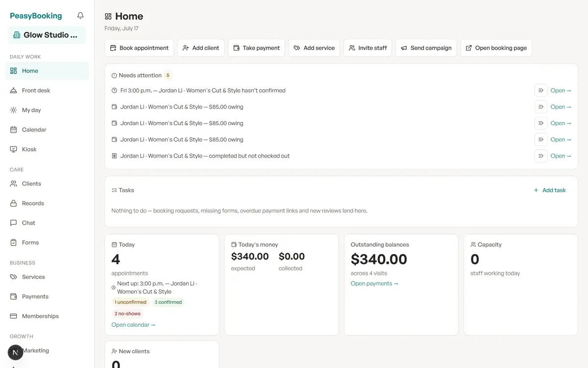Image resolution: width=588 pixels, height=368 pixels.
Task: Click the 1 unconfirmed badge
Action: point(130,302)
